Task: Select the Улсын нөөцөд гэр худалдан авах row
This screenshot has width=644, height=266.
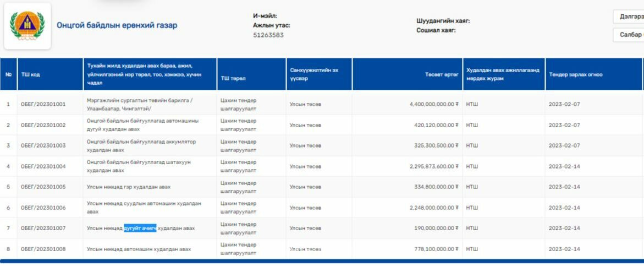Action: (129, 187)
